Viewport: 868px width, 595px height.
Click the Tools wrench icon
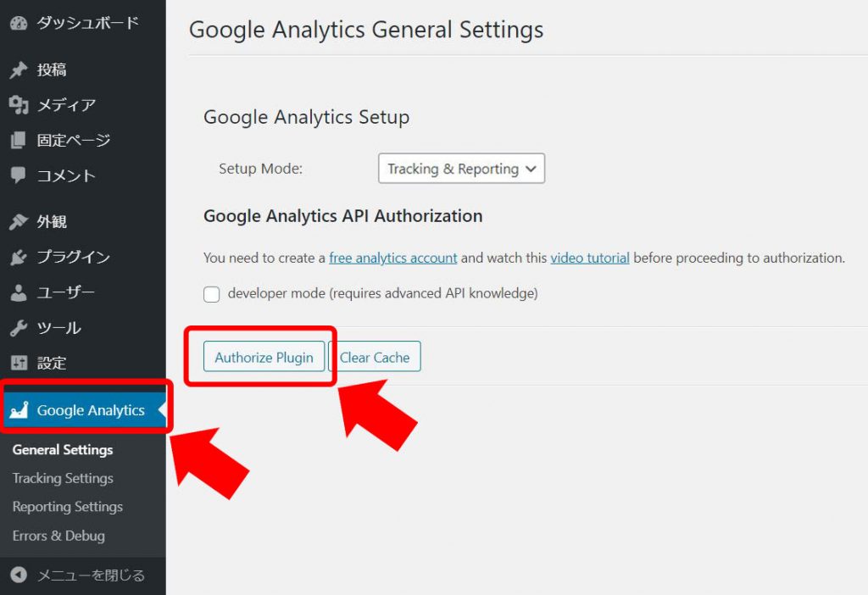click(x=19, y=328)
